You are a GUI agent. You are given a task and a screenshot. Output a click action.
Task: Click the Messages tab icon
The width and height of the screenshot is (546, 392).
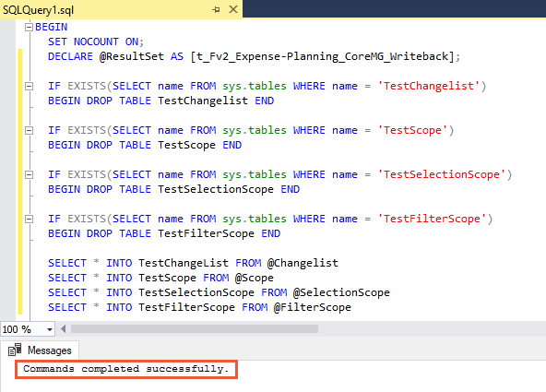15,350
